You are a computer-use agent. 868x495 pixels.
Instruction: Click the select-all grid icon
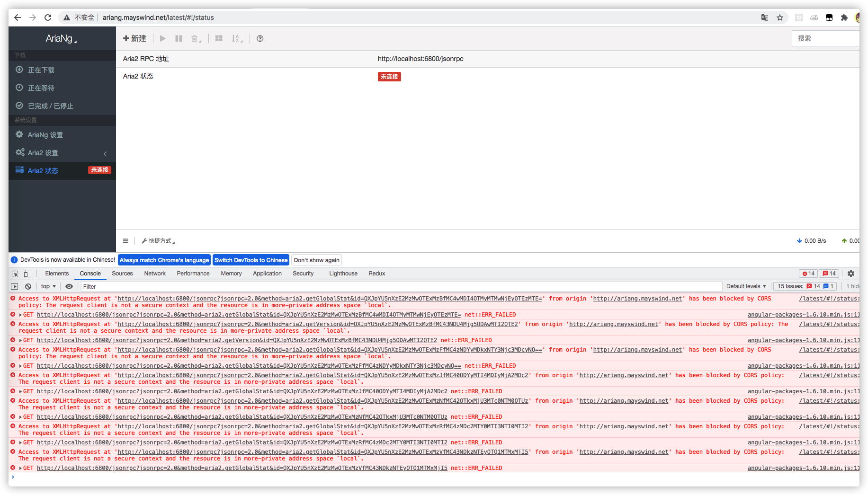219,38
